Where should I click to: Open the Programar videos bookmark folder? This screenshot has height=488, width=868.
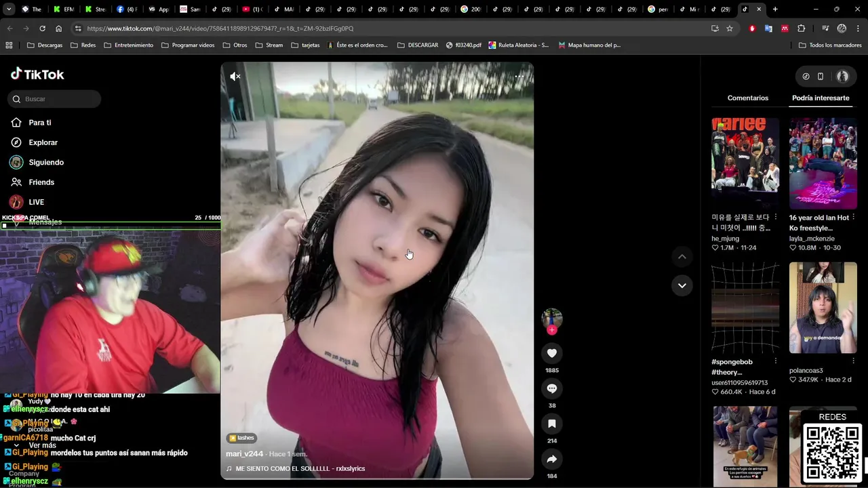pyautogui.click(x=188, y=45)
